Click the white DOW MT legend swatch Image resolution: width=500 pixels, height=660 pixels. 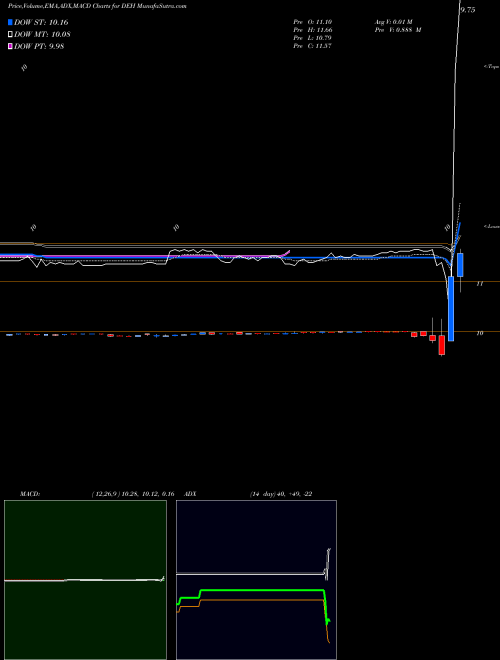coord(11,35)
